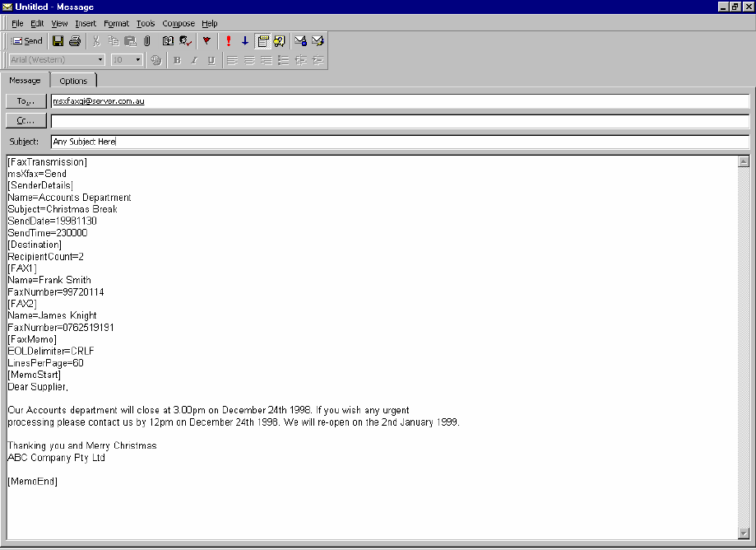Click the line Name=Frank Smith
The width and height of the screenshot is (756, 550).
(x=49, y=280)
